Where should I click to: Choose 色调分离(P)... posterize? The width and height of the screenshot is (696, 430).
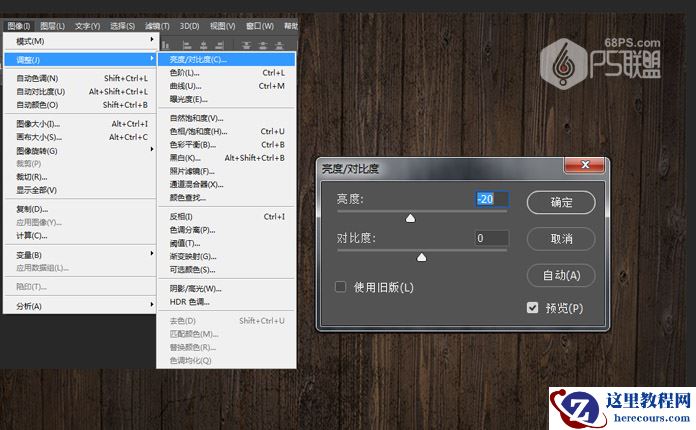[226, 230]
